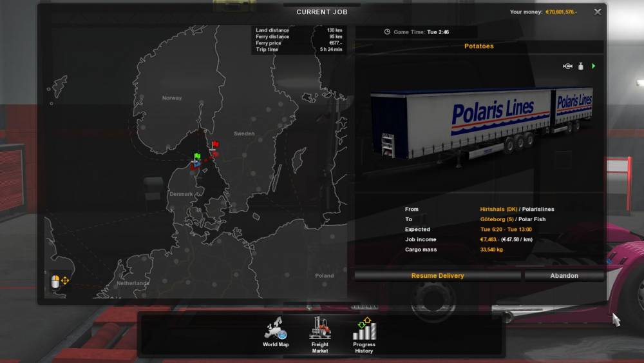Click the Hirtshals (DK) origin link

pos(498,209)
